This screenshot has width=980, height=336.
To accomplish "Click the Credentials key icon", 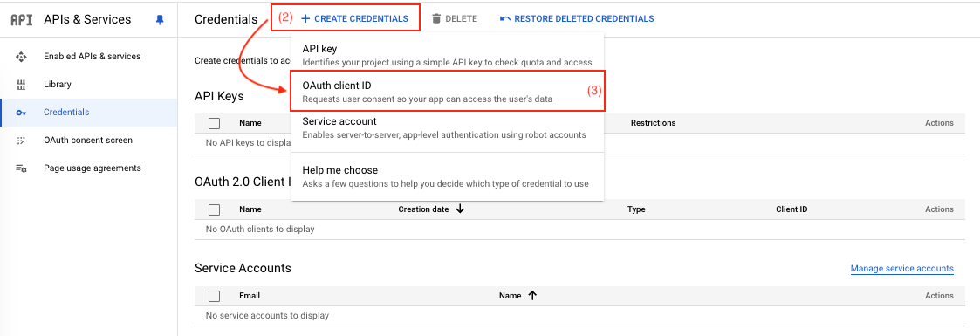I will tap(21, 113).
